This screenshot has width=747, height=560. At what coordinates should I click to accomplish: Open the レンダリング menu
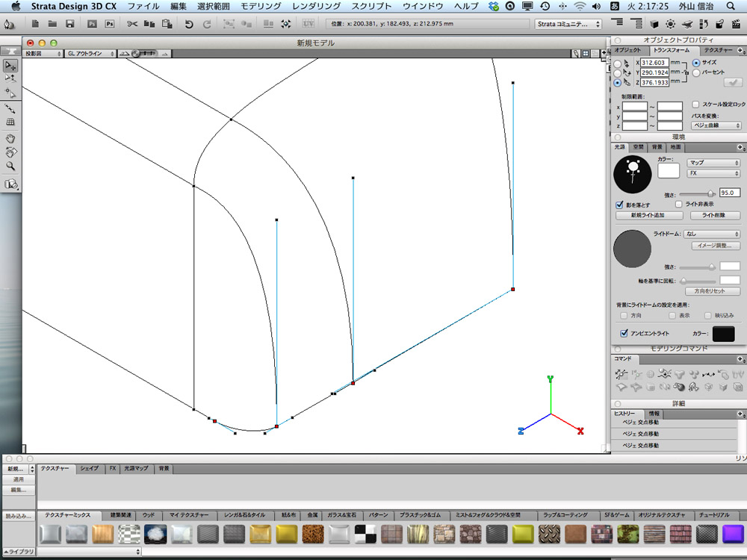317,6
